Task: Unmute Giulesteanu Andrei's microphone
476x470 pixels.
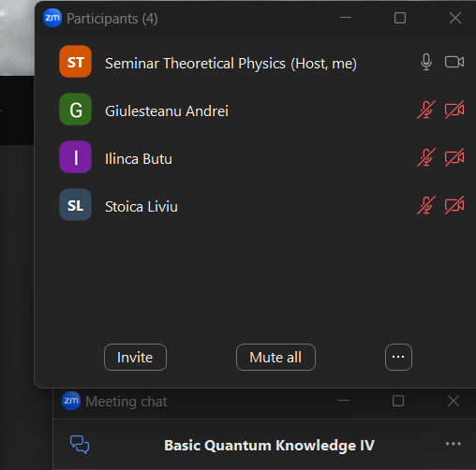Action: (x=426, y=110)
